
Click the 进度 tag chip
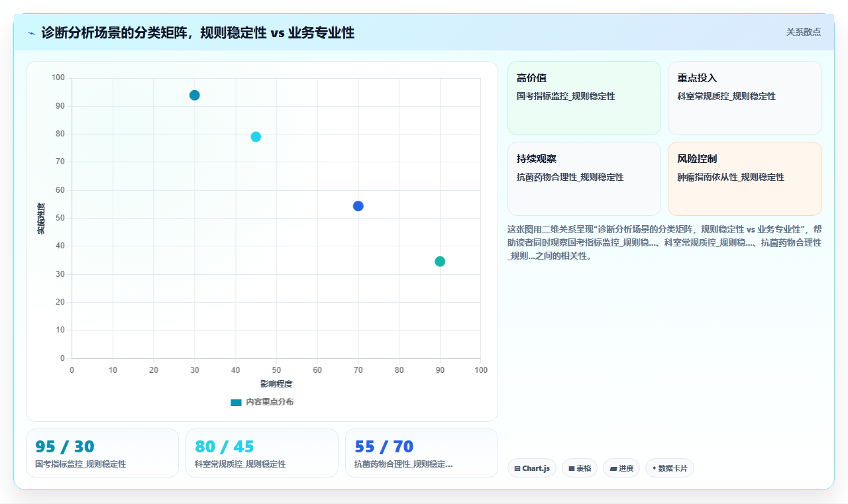tap(621, 468)
